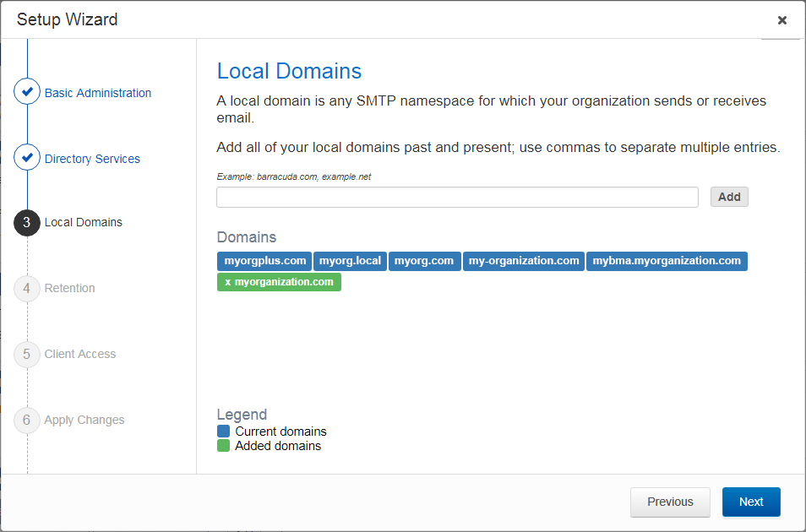Screen dimensions: 806x532
Task: Click the step 6 Apply Changes circle icon
Action: [26, 420]
